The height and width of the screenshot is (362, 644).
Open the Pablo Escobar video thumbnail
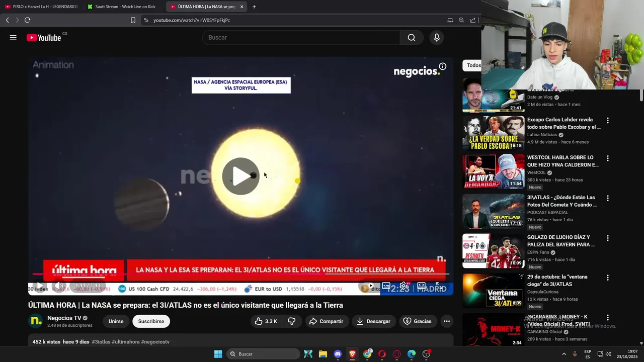(x=494, y=133)
